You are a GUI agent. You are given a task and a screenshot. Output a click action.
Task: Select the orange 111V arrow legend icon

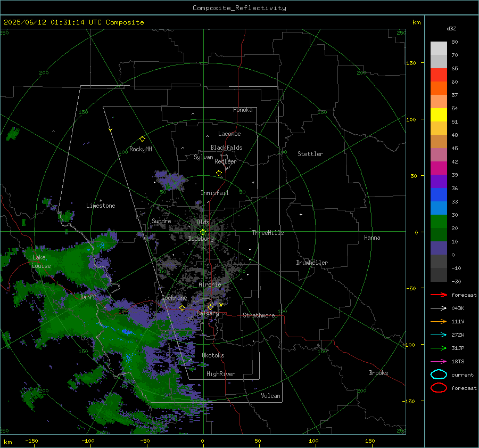439,321
